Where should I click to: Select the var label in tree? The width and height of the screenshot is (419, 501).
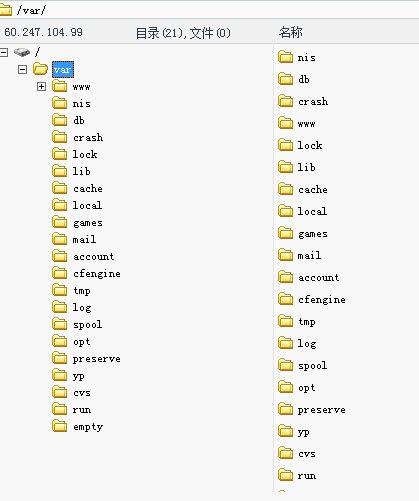click(63, 70)
